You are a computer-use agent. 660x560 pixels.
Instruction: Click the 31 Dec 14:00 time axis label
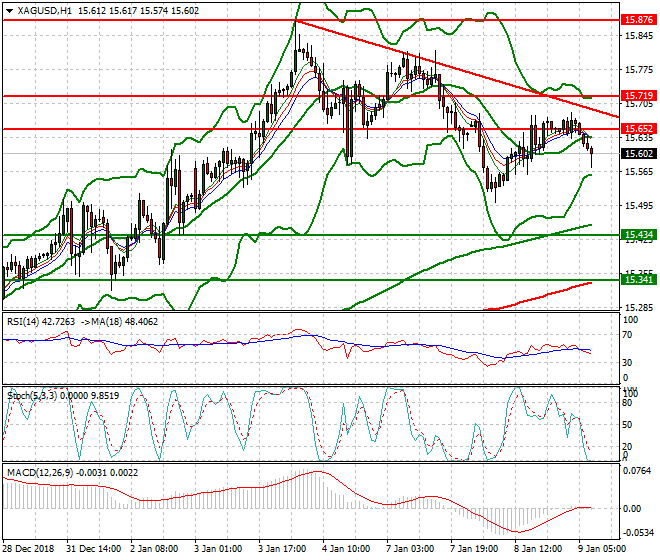[93, 549]
